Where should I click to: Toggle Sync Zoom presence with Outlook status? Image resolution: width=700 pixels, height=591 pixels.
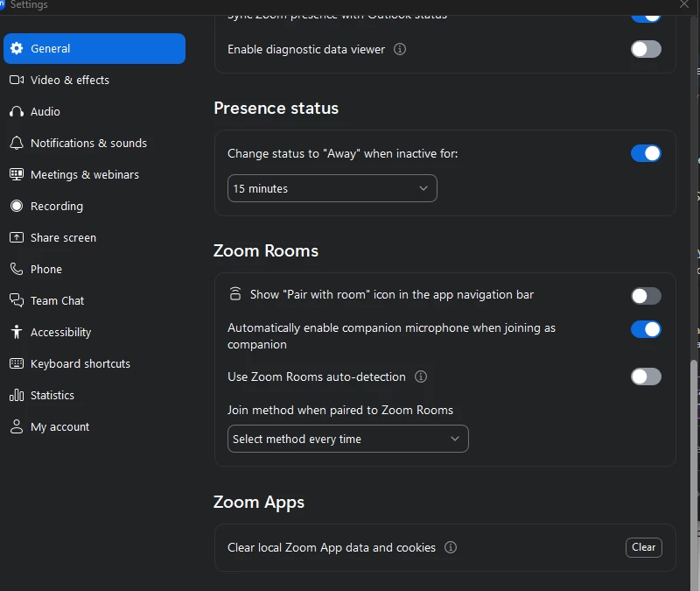[646, 18]
